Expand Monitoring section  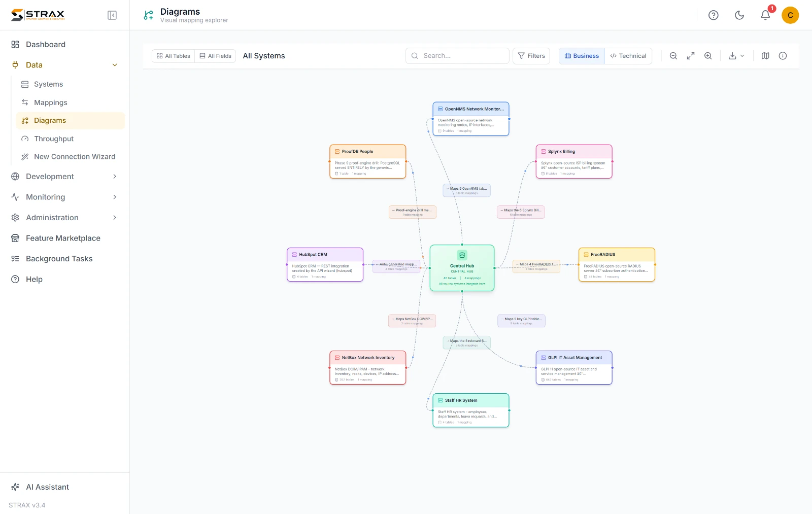click(x=65, y=197)
